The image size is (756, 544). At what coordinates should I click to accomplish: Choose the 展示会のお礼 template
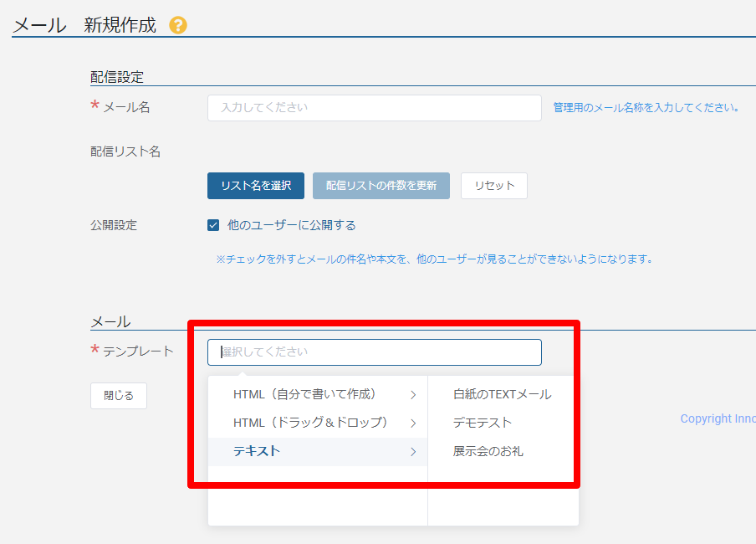click(488, 451)
